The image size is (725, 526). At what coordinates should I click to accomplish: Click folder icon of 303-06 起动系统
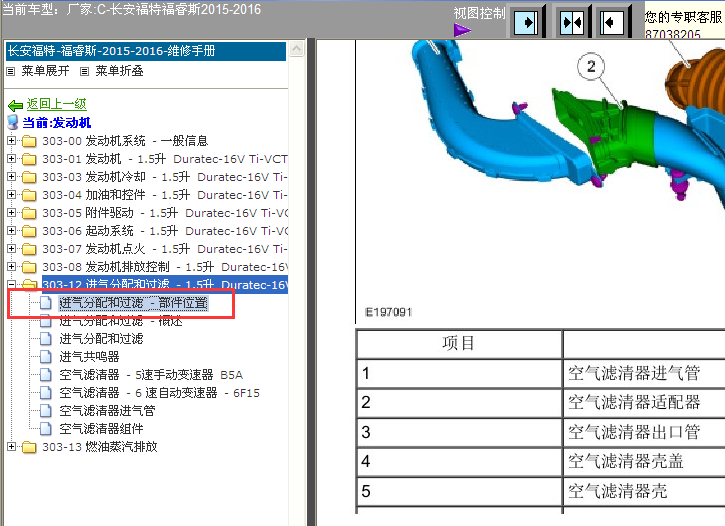(x=29, y=231)
